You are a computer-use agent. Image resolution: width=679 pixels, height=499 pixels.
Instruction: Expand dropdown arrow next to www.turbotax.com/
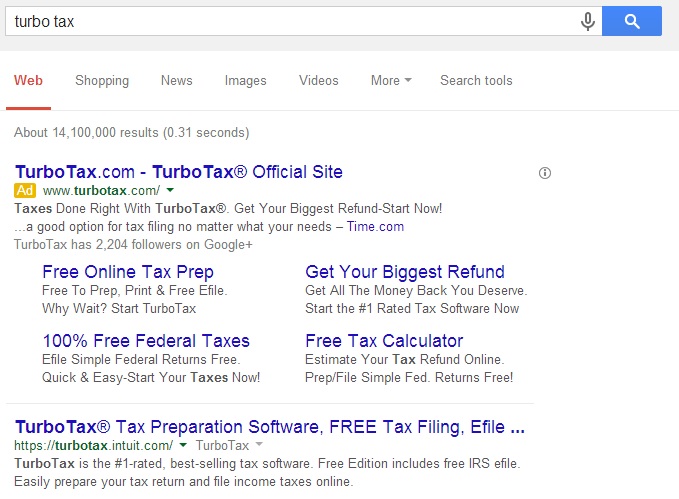pos(170,190)
